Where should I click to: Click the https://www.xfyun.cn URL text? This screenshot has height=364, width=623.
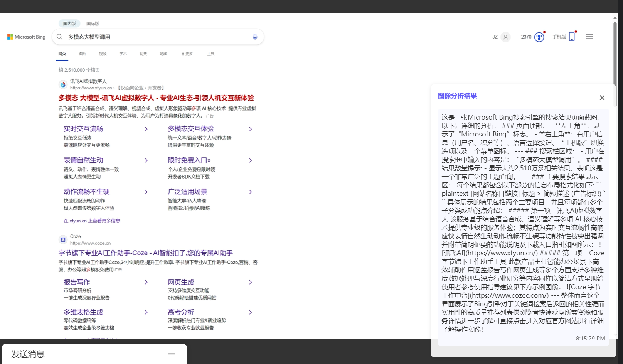click(x=91, y=88)
